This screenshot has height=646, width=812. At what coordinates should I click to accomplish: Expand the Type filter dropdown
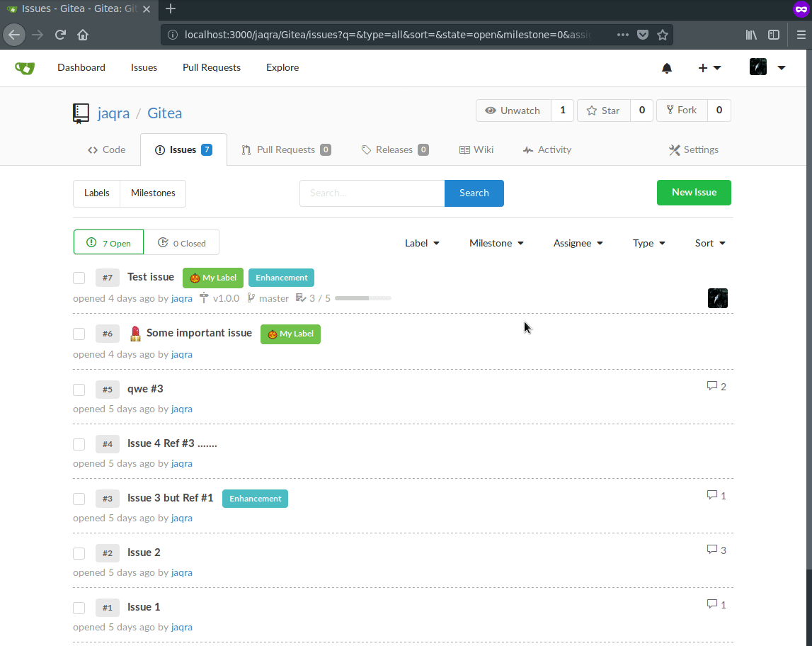click(649, 243)
